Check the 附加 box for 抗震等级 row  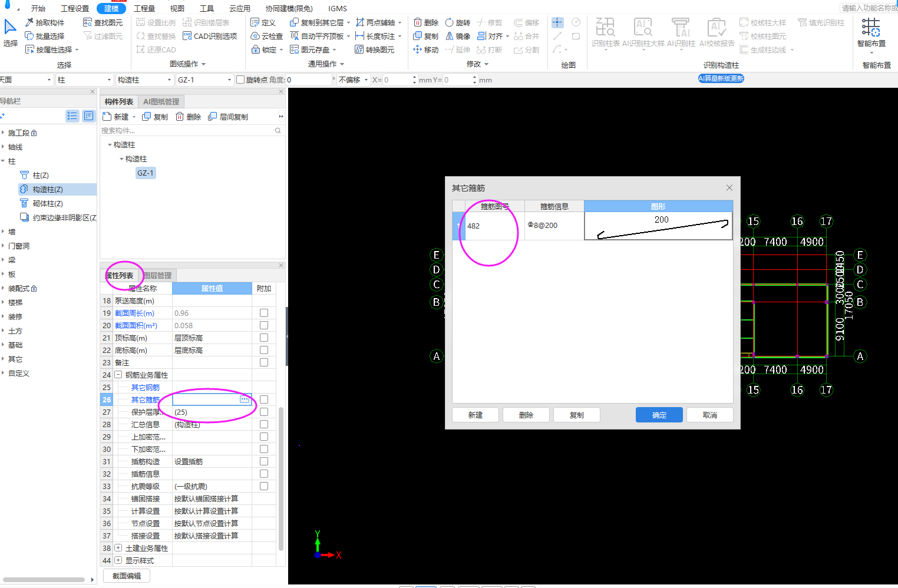pyautogui.click(x=264, y=486)
